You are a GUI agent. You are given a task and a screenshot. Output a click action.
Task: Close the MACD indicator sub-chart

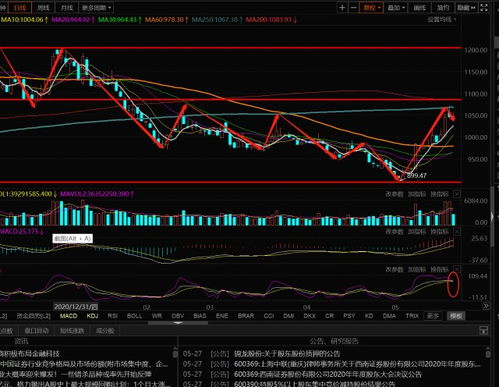coord(457,231)
